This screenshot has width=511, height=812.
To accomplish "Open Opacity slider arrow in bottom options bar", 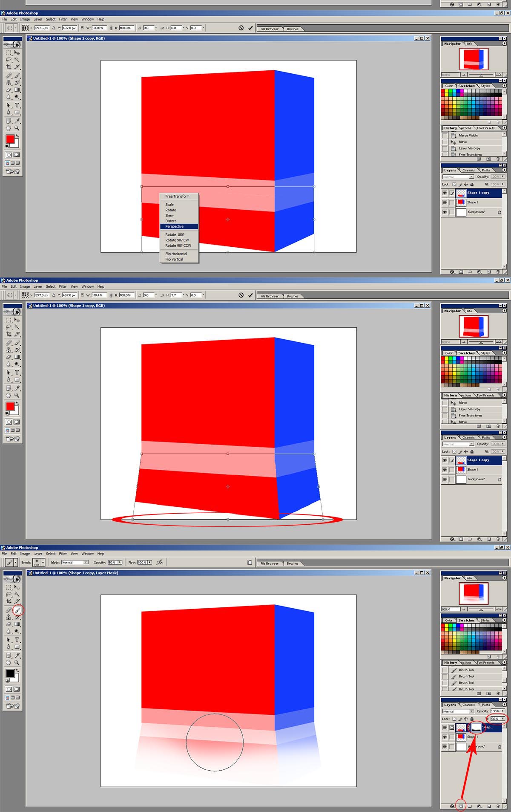I will pos(120,562).
